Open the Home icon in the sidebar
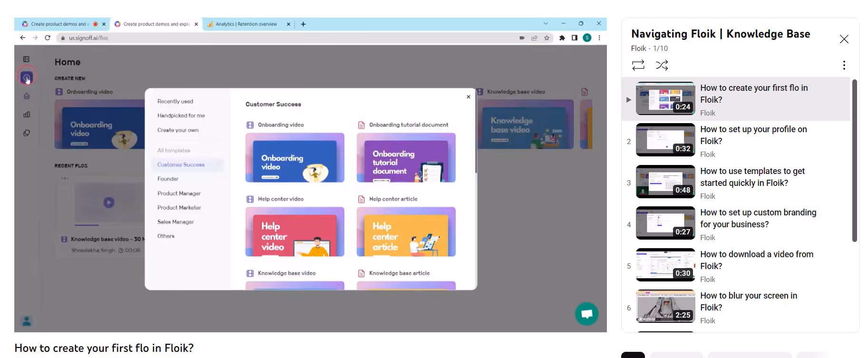Image resolution: width=868 pixels, height=358 pixels. [27, 96]
